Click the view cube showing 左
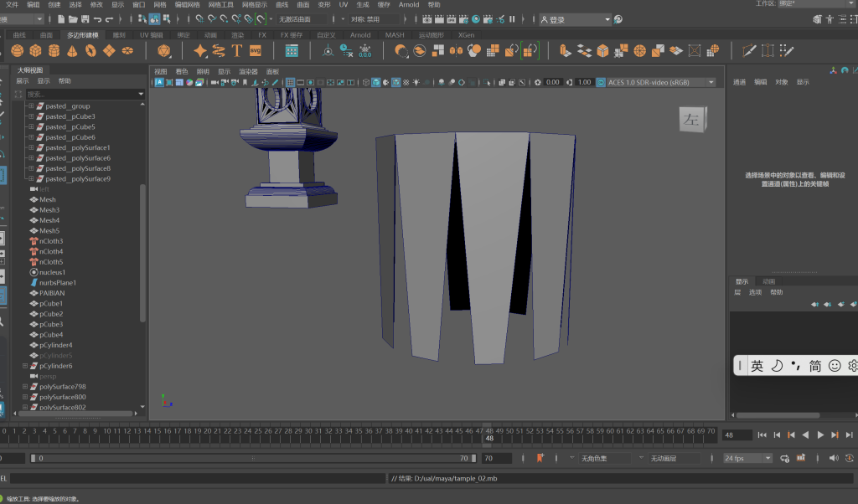Screen dimensions: 858x504 (x=692, y=120)
